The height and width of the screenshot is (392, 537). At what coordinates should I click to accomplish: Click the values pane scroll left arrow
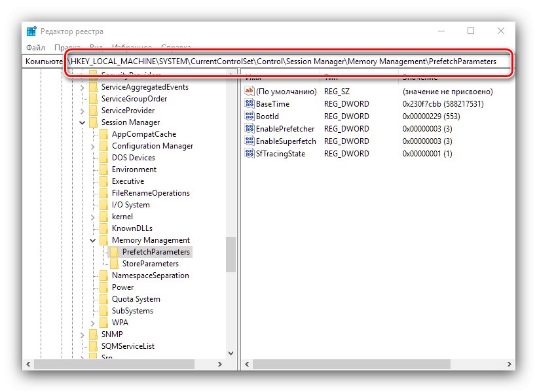point(247,365)
